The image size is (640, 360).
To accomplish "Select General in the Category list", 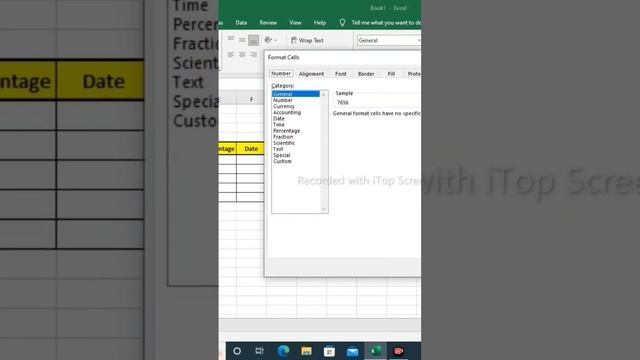I will coord(296,94).
